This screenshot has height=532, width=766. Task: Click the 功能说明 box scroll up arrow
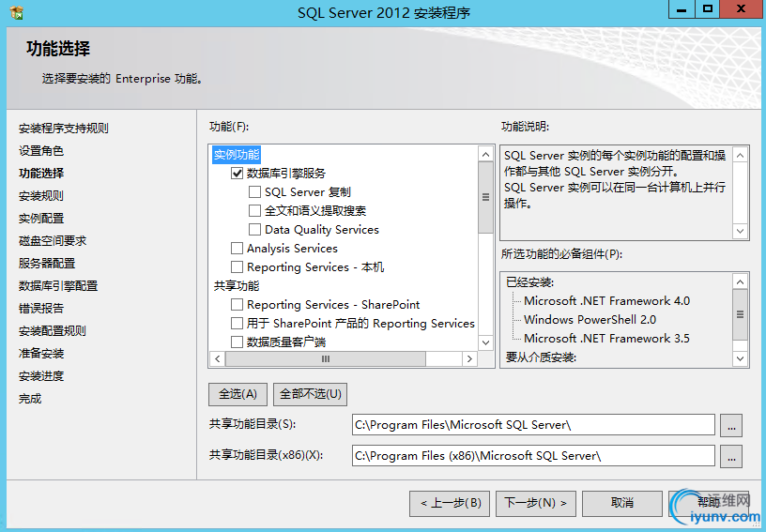point(741,156)
